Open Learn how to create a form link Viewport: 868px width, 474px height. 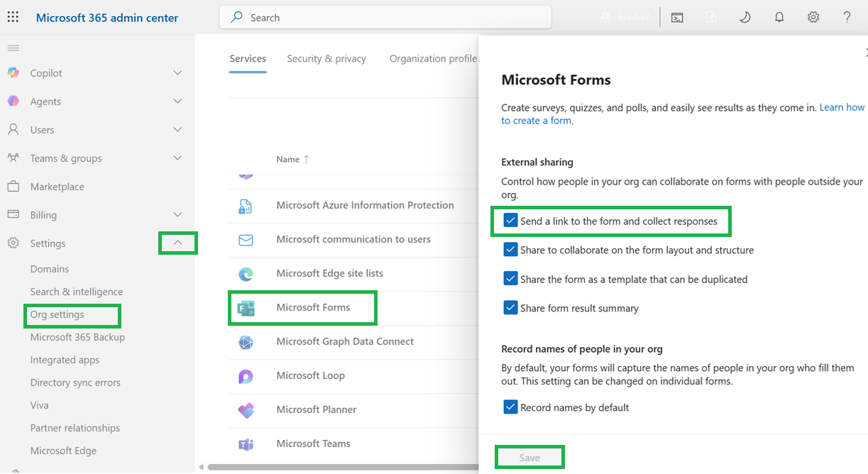(x=683, y=114)
